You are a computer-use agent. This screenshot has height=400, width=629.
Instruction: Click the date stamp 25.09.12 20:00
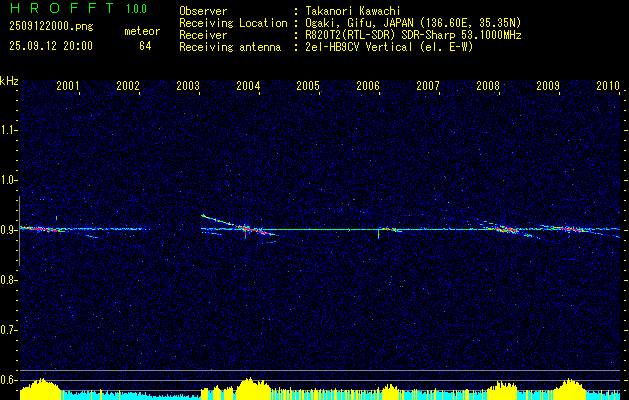[51, 46]
